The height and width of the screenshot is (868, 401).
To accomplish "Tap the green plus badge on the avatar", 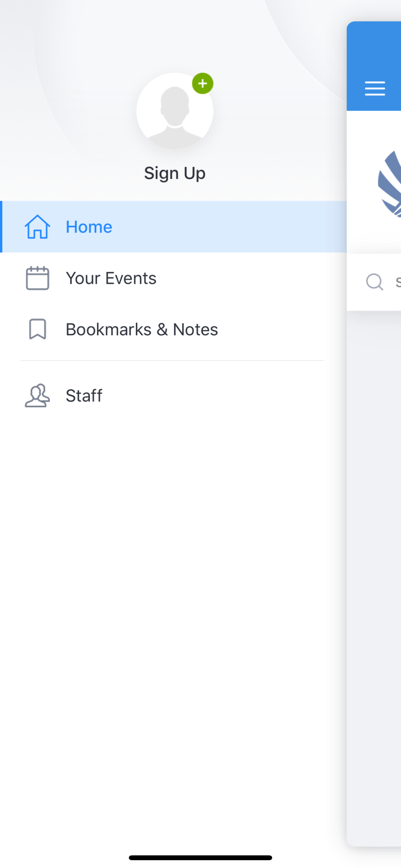I will click(x=203, y=83).
